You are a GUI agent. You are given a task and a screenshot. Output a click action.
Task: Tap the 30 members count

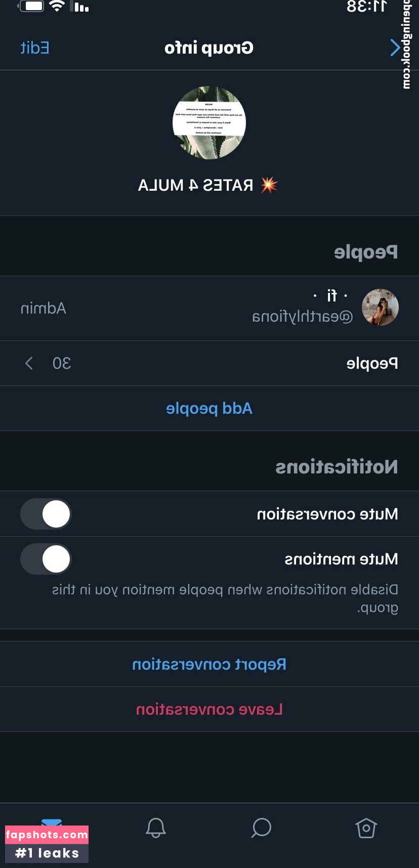(62, 363)
